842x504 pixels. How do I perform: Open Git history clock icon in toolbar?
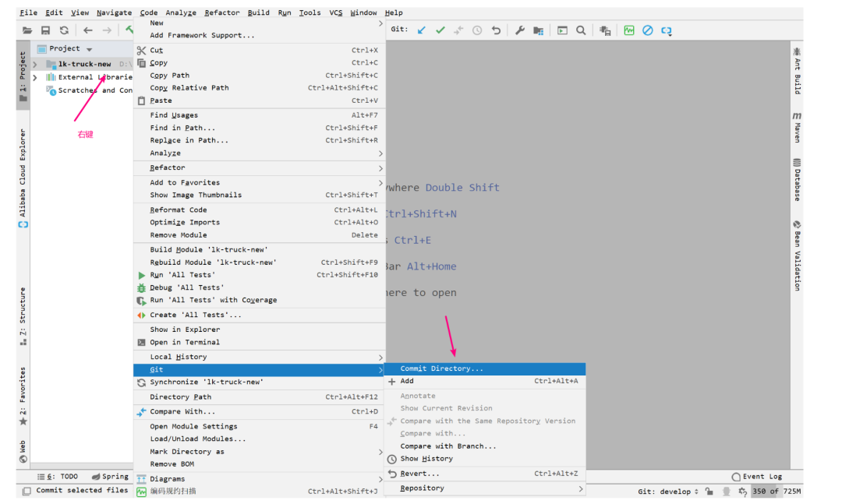477,30
